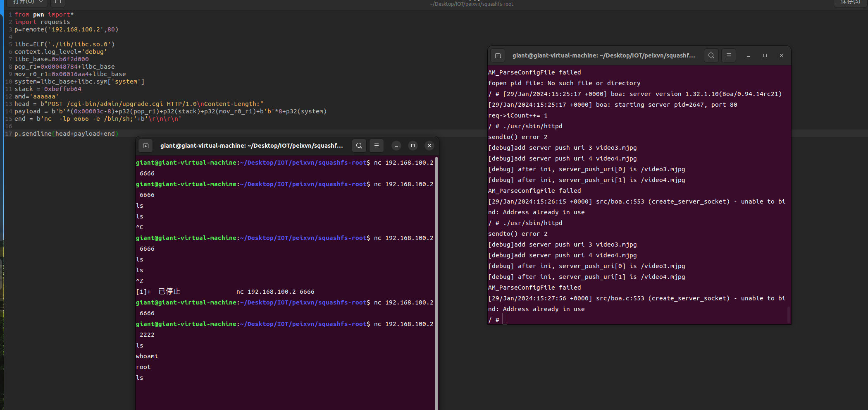The height and width of the screenshot is (410, 868).
Task: Click the line libc=ELF('./lib/libc.so.0')
Action: tap(64, 44)
